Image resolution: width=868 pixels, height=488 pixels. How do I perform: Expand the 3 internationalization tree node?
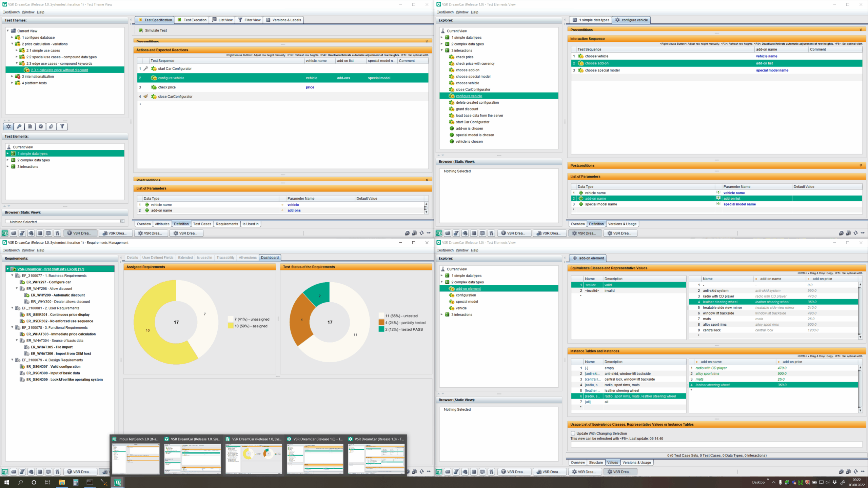[x=12, y=77]
